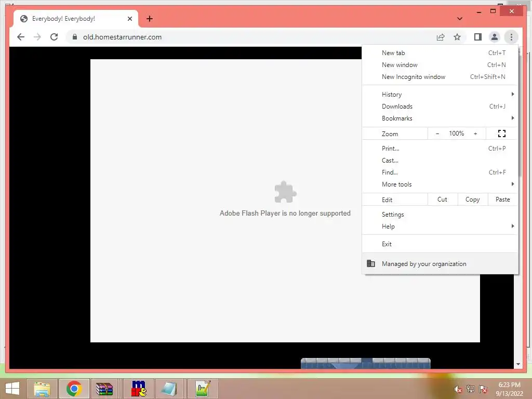The width and height of the screenshot is (532, 399).
Task: Click Managed by your organization
Action: click(x=440, y=263)
